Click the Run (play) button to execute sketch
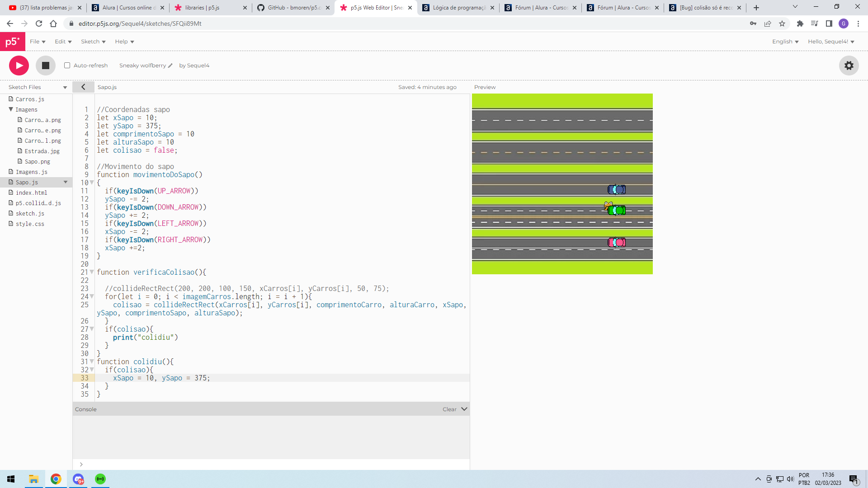 click(18, 66)
